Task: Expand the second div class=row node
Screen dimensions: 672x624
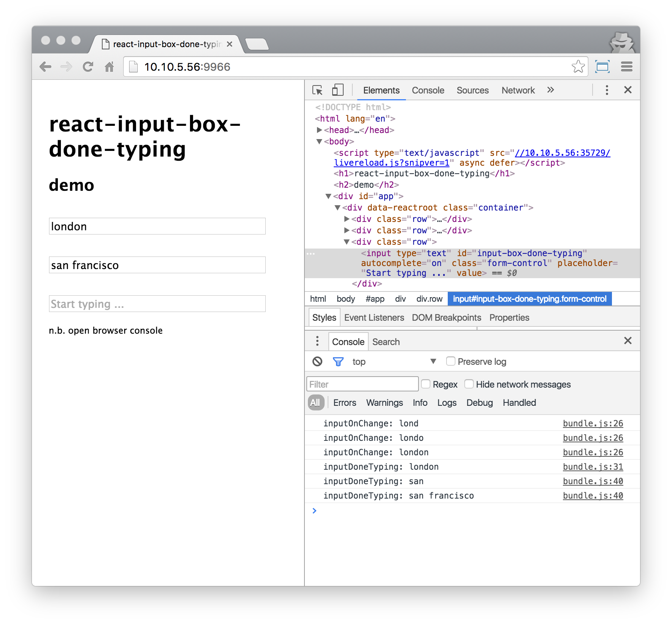Action: 347,230
